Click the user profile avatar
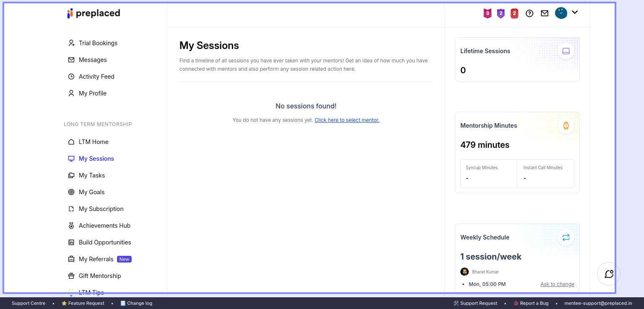The height and width of the screenshot is (309, 644). [561, 13]
